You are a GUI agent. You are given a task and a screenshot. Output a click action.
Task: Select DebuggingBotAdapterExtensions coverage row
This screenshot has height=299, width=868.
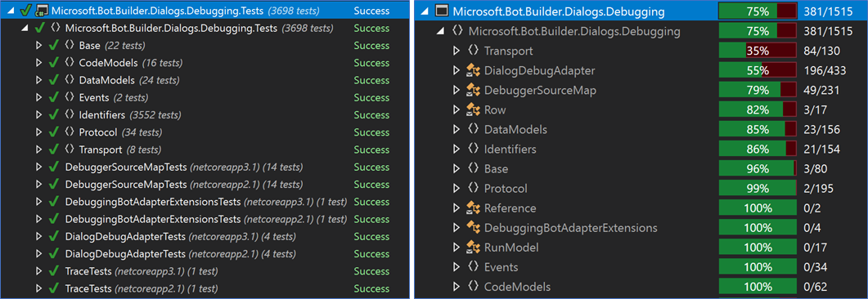(x=570, y=228)
